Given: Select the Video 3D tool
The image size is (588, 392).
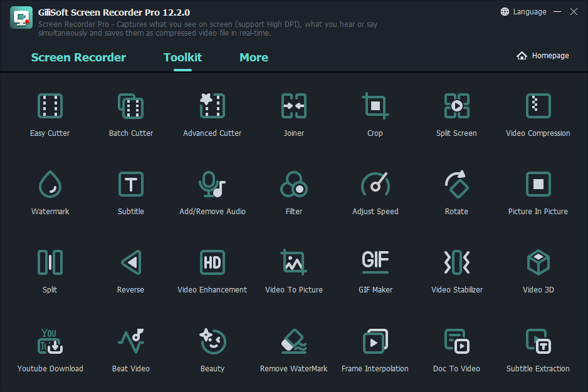Looking at the screenshot, I should click(x=538, y=269).
